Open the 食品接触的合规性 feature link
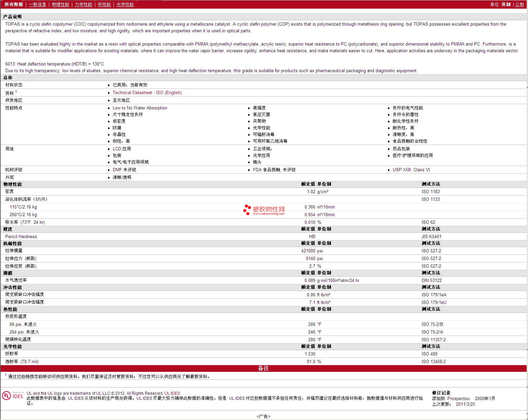The height and width of the screenshot is (420, 528). coord(410,141)
